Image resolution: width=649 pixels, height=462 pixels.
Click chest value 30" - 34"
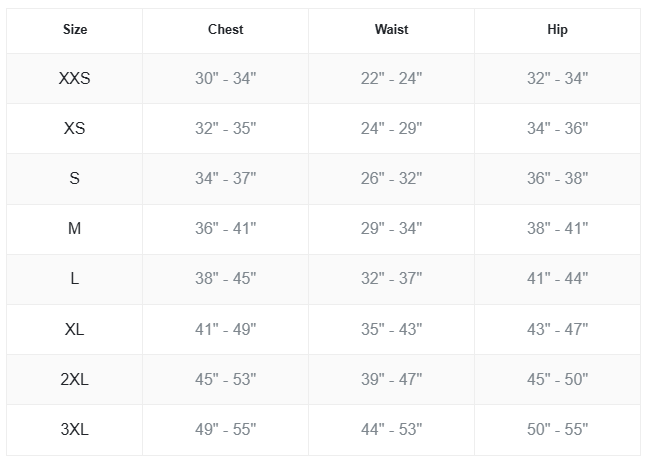click(x=226, y=79)
